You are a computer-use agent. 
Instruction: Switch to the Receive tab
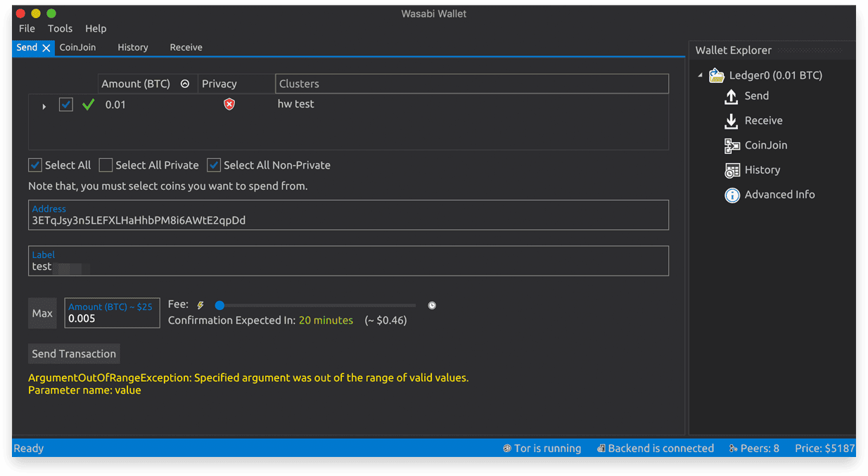pyautogui.click(x=186, y=47)
